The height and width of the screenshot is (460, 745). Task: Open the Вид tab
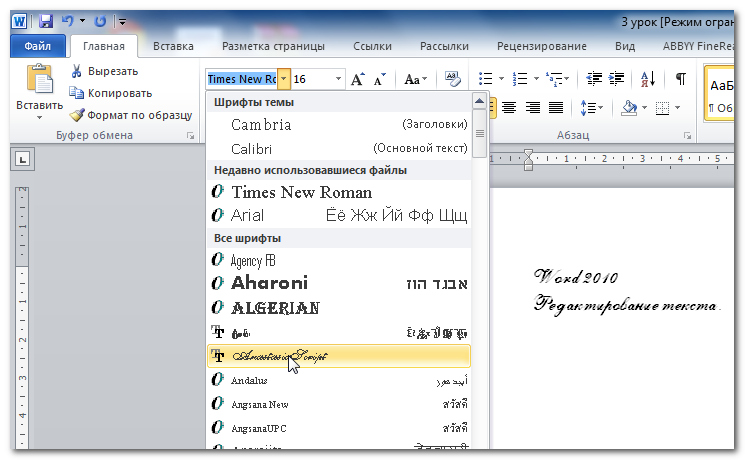click(x=625, y=46)
